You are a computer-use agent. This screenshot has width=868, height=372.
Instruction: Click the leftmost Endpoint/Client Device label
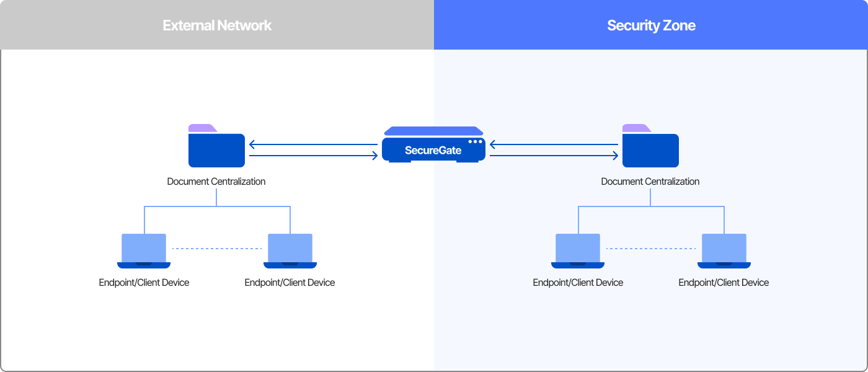click(144, 283)
